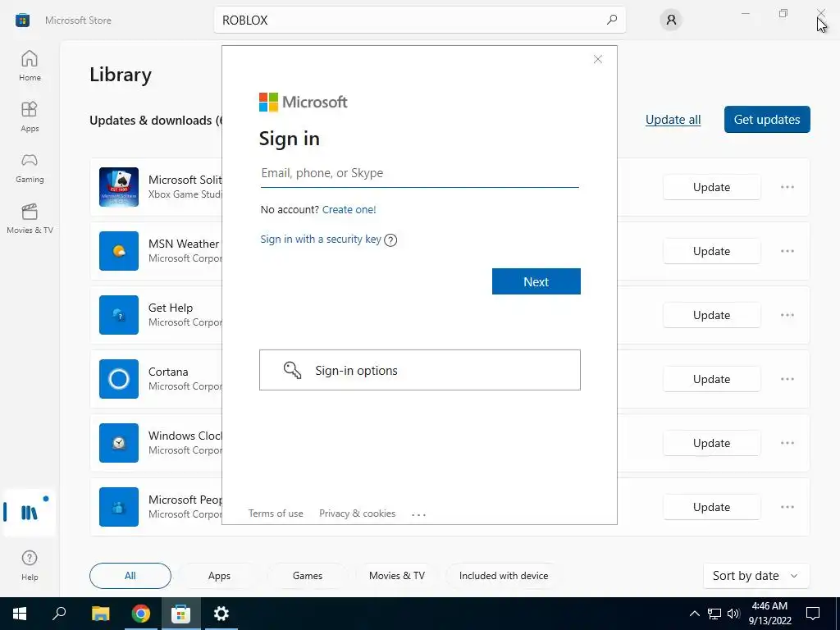
Task: Update MSN Weather
Action: tap(711, 251)
